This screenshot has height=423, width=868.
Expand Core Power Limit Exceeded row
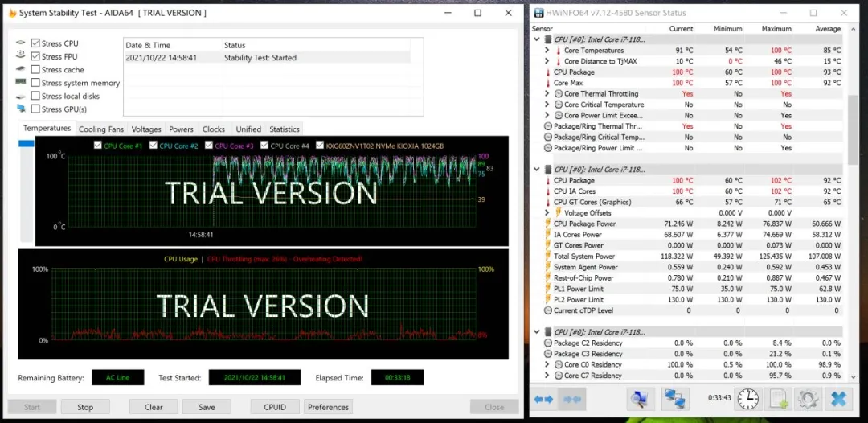547,115
